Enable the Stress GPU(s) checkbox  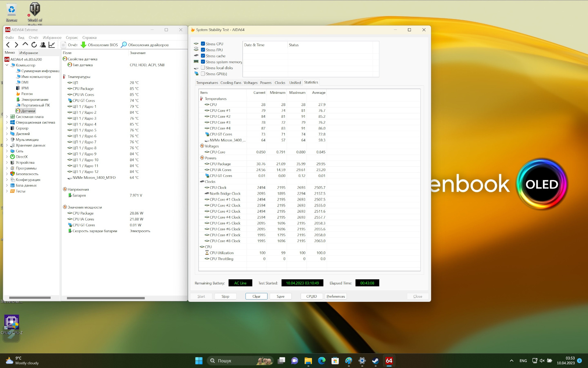tap(203, 74)
